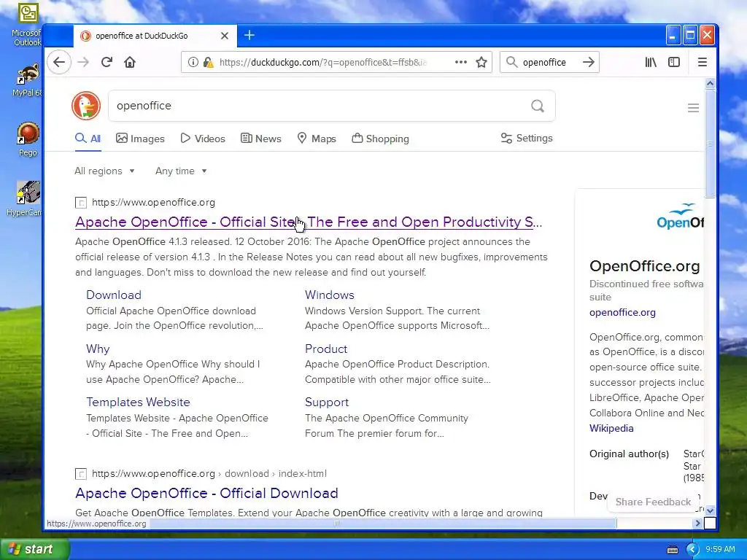Open the search Settings menu

tap(527, 138)
